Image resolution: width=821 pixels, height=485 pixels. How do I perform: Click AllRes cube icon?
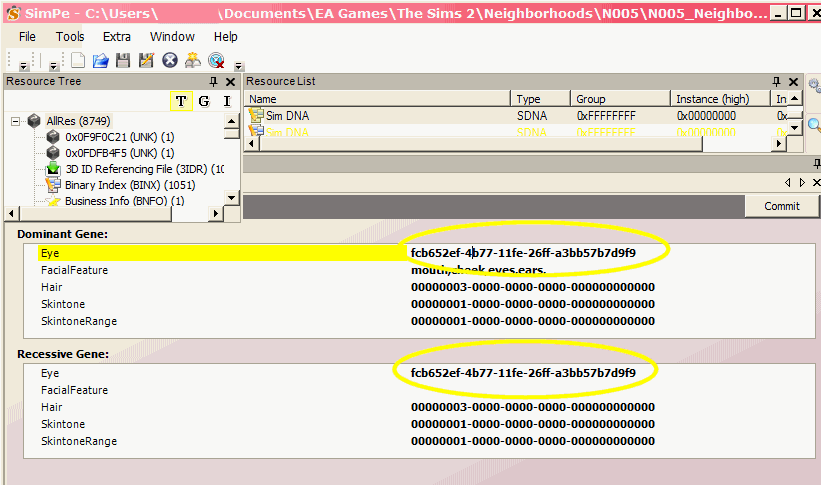pyautogui.click(x=35, y=121)
